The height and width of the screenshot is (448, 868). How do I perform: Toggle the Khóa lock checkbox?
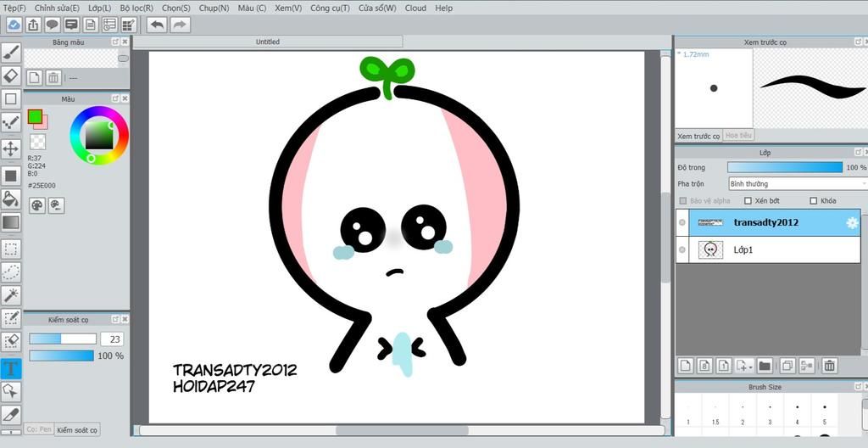coord(813,201)
